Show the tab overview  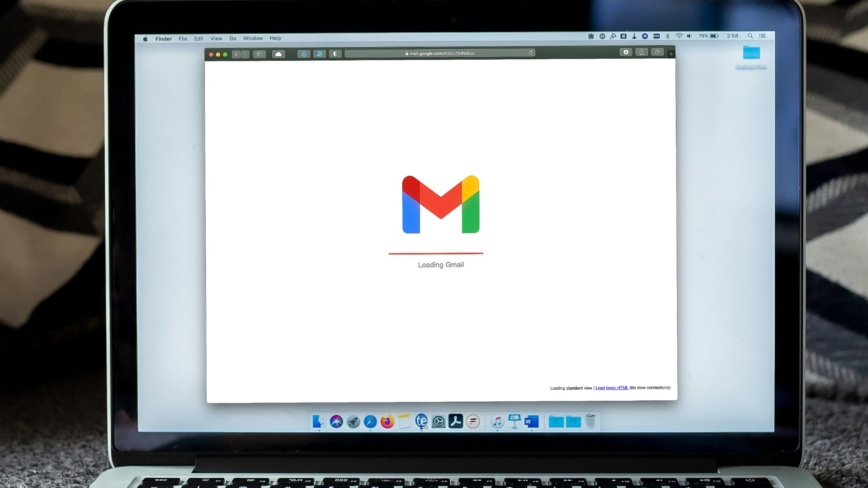(x=657, y=52)
